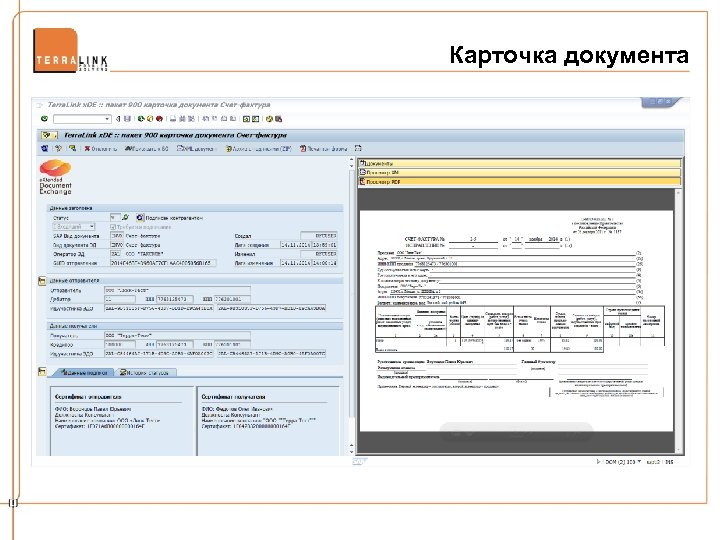The image size is (720, 540).
Task: Click the search icon beside the Статус field
Action: point(125,218)
